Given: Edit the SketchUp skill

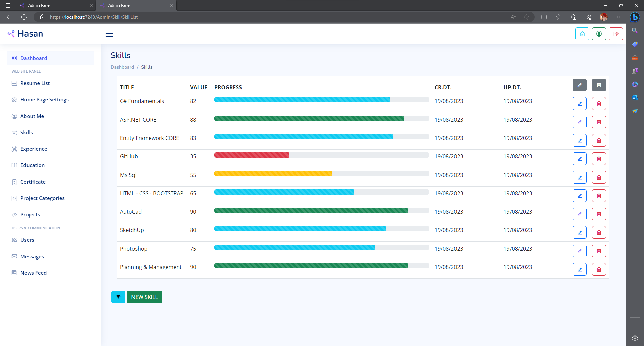Looking at the screenshot, I should 580,232.
